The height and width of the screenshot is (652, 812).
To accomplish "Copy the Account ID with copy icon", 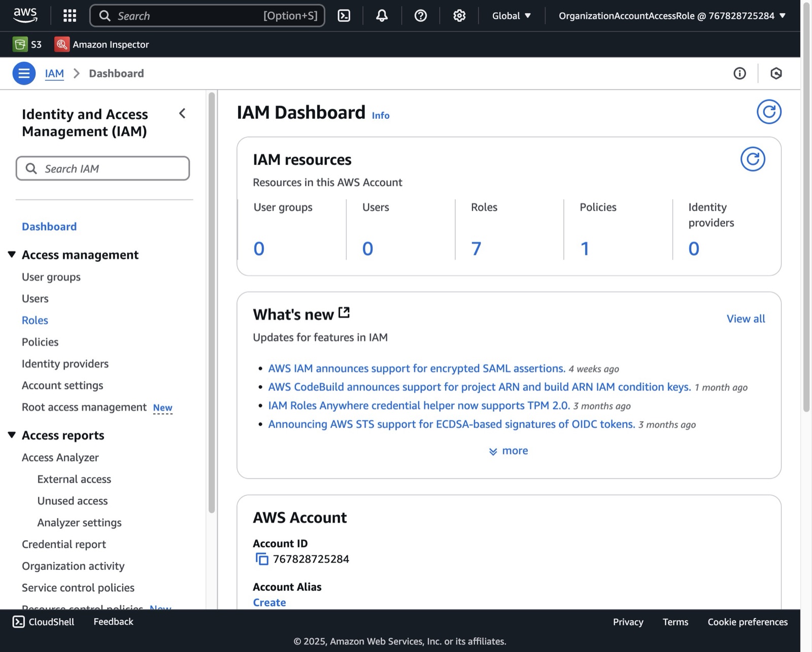I will (262, 559).
